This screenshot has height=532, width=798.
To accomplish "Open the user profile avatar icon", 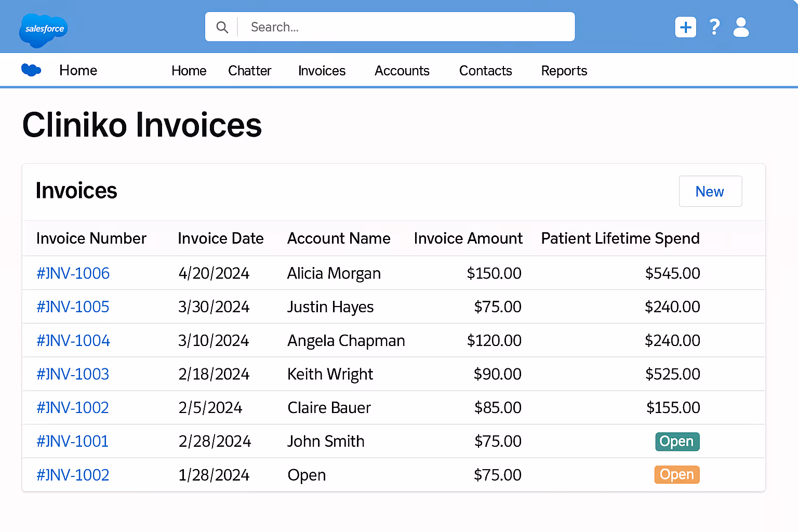I will pos(741,27).
